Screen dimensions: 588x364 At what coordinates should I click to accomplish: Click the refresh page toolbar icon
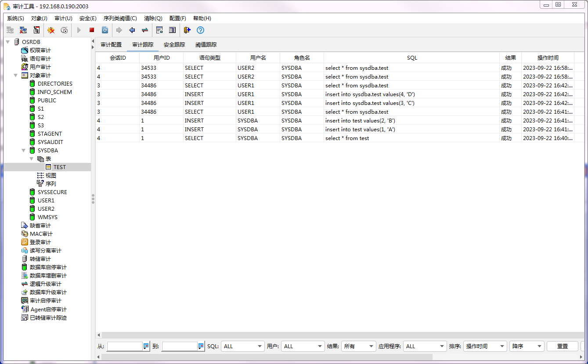[105, 30]
